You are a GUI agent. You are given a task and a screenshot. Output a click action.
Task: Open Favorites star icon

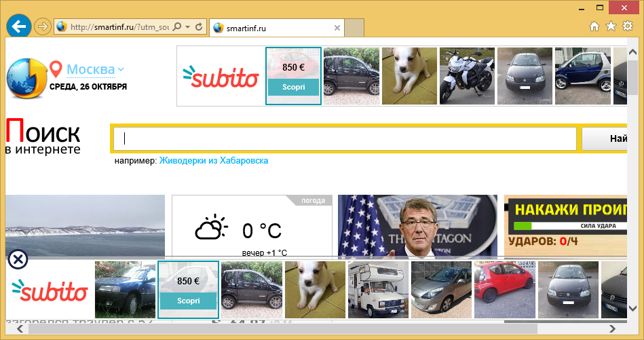coord(611,26)
